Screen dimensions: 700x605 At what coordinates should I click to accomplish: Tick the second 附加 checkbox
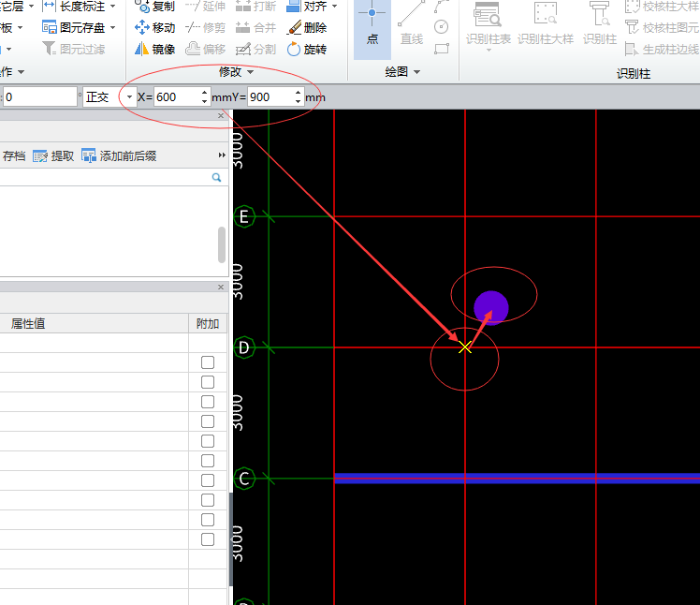(x=208, y=382)
